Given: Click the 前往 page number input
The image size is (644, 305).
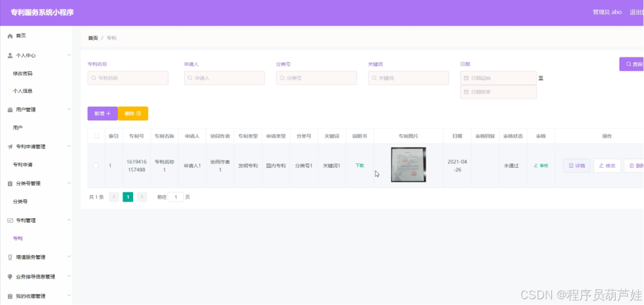Looking at the screenshot, I should (x=176, y=197).
